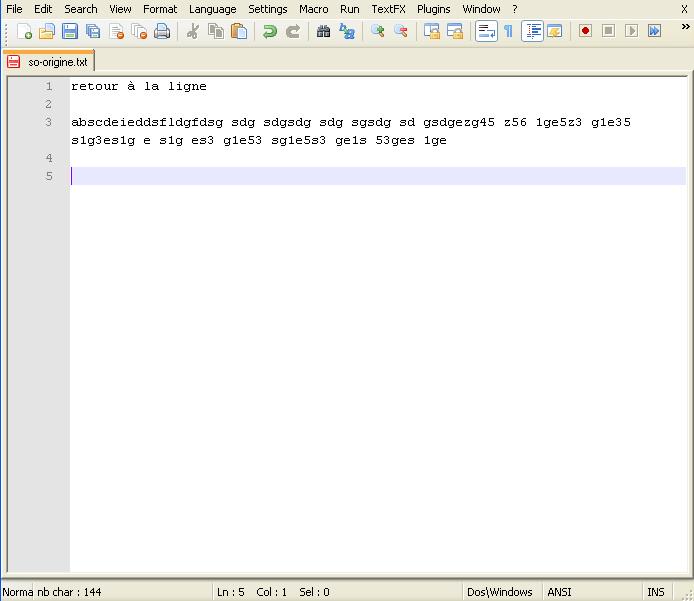This screenshot has height=601, width=694.
Task: Open the Settings menu
Action: (267, 9)
